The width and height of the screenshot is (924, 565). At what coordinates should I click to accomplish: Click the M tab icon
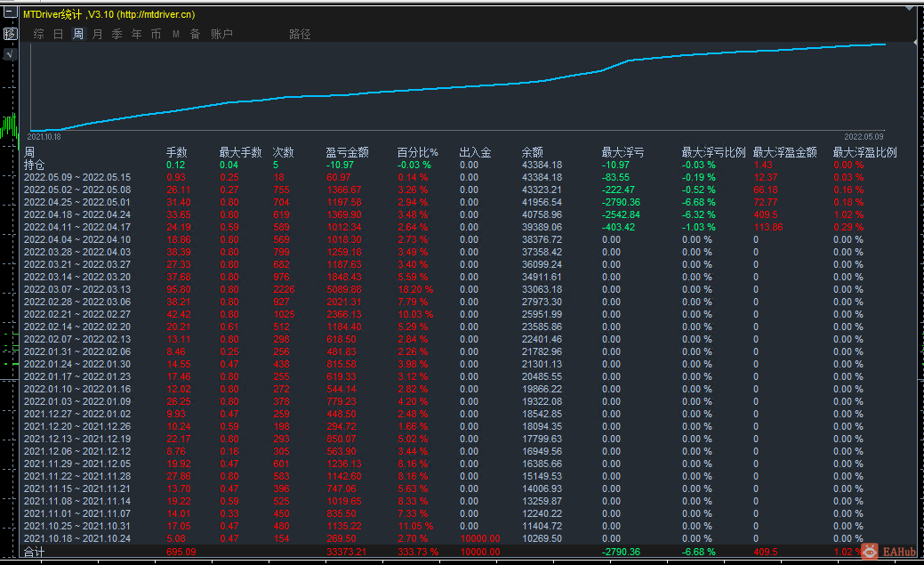tap(175, 34)
